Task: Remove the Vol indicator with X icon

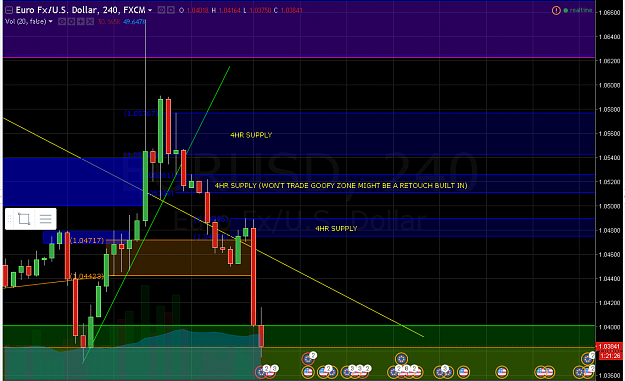Action: pyautogui.click(x=90, y=22)
